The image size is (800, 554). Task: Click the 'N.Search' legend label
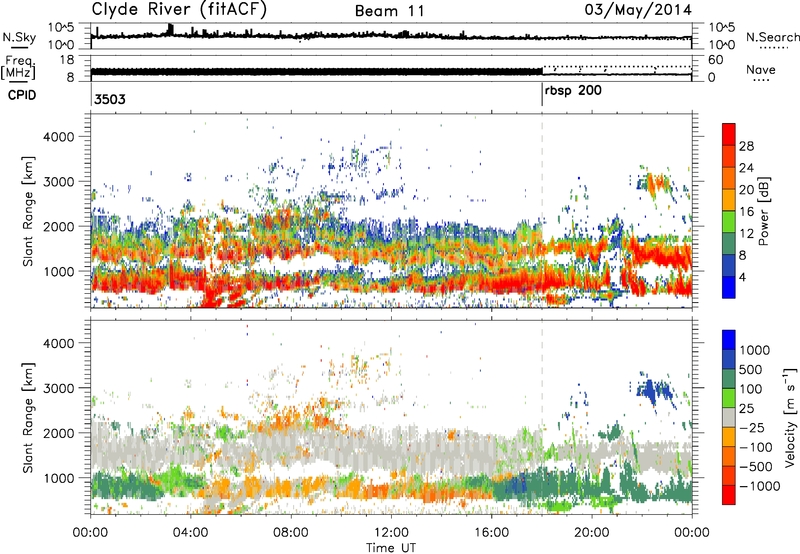(x=772, y=37)
